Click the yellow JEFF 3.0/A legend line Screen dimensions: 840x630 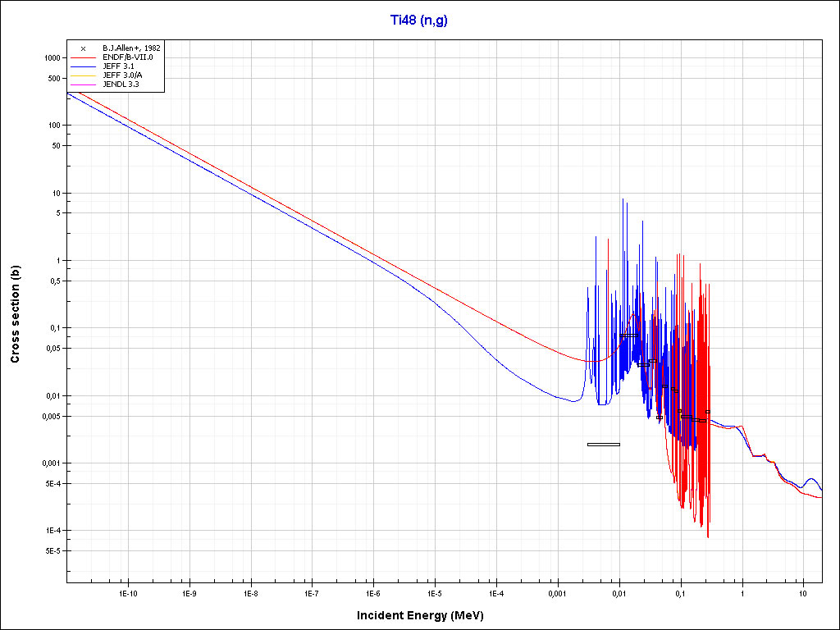pos(84,75)
